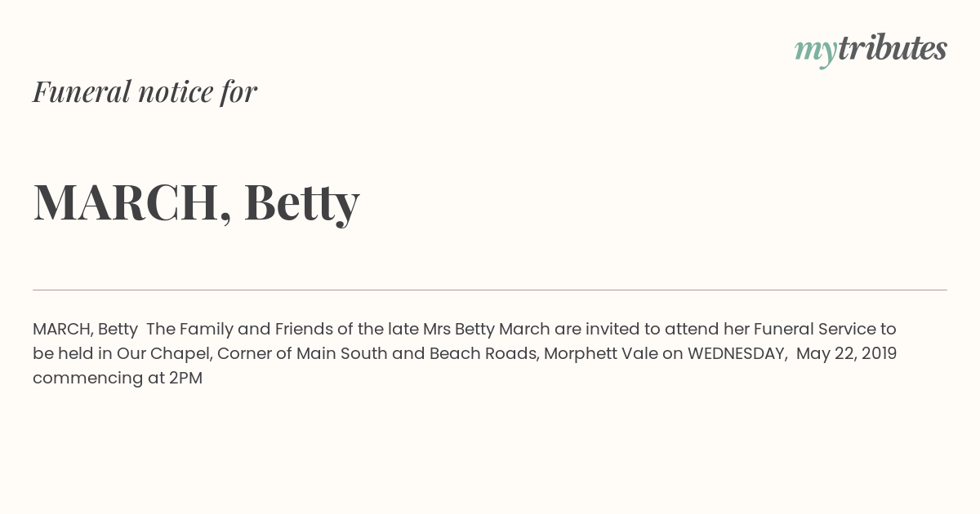Click the word "Betty" in the large title
Viewport: 980px width, 514px height.
tap(301, 202)
